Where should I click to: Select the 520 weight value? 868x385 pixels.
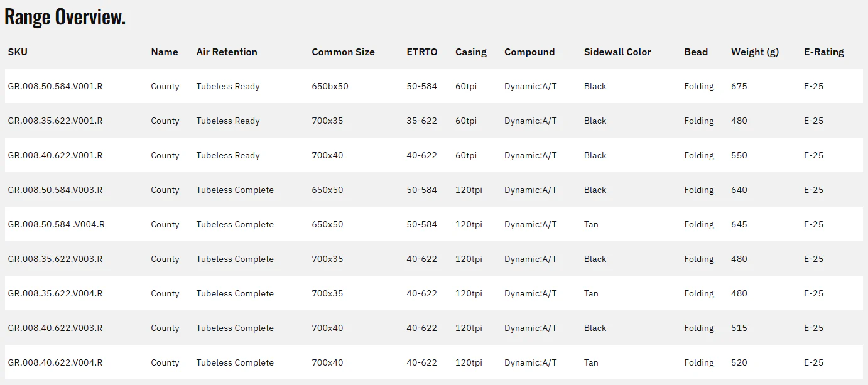coord(739,362)
